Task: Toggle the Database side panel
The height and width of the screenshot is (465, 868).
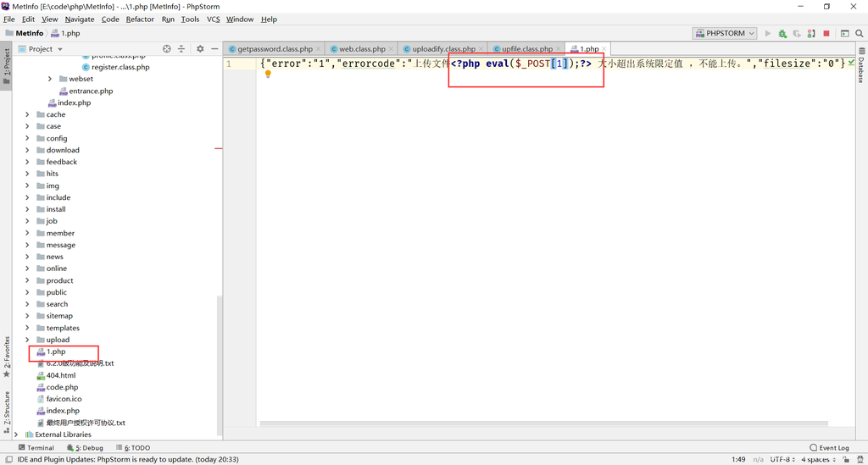Action: tap(860, 64)
